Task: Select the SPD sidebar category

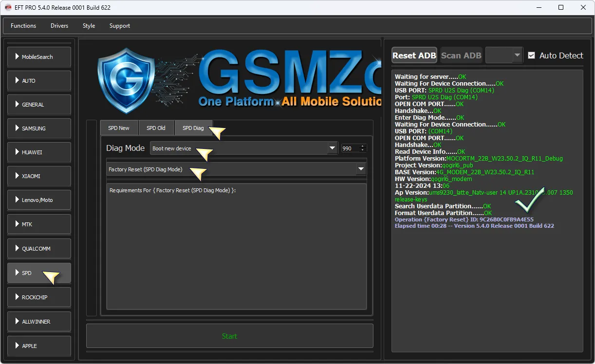Action: pyautogui.click(x=39, y=273)
